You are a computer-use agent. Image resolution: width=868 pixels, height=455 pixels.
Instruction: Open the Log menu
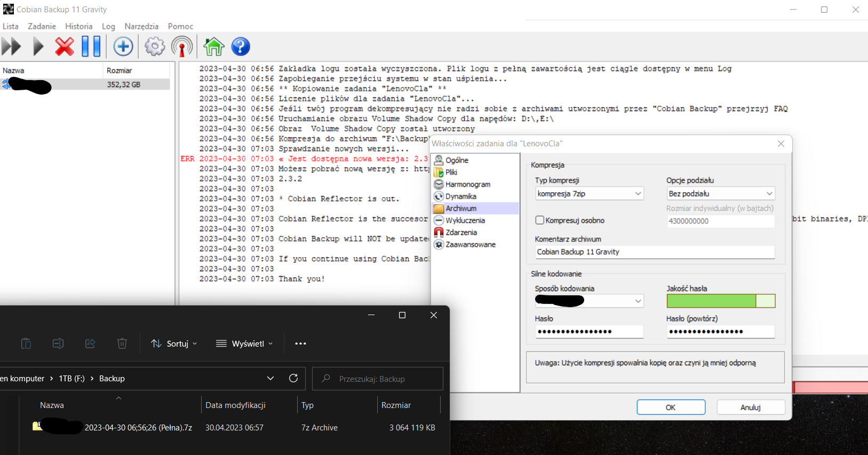(x=108, y=26)
